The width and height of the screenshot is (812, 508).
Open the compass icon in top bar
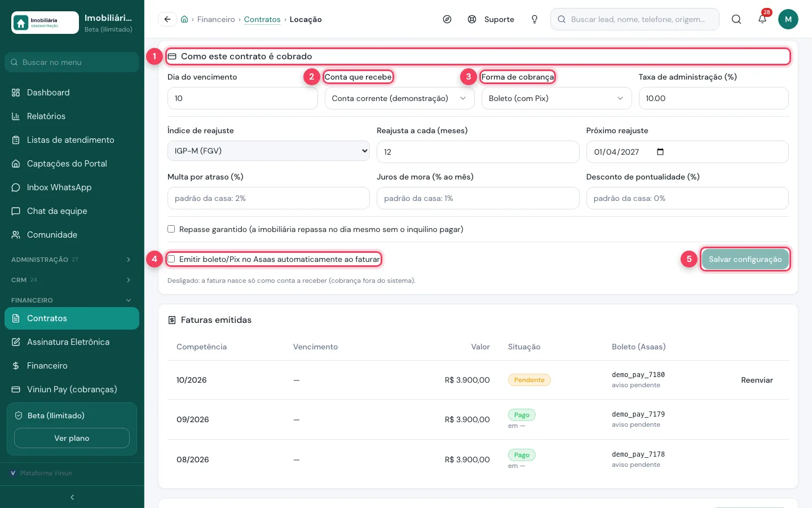click(447, 19)
